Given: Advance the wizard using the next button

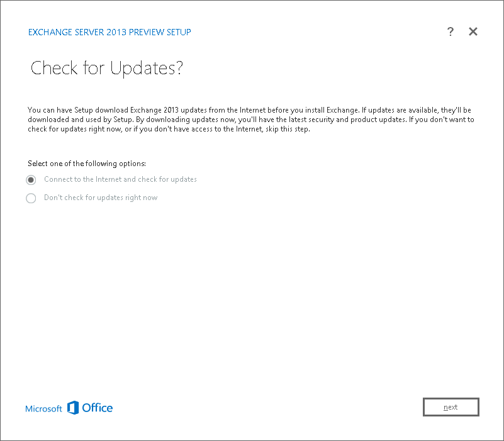Looking at the screenshot, I should [x=451, y=407].
